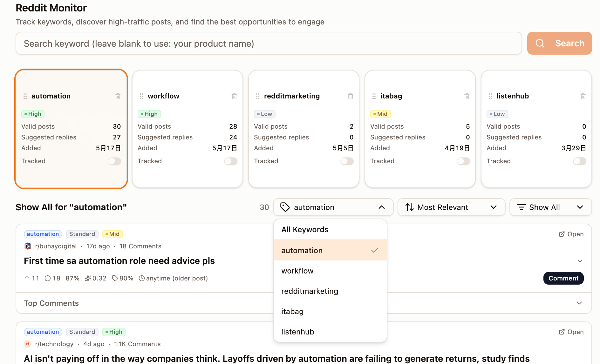Viewport: 600px width, 364px height.
Task: Select All Keywords from dropdown list
Action: [330, 229]
